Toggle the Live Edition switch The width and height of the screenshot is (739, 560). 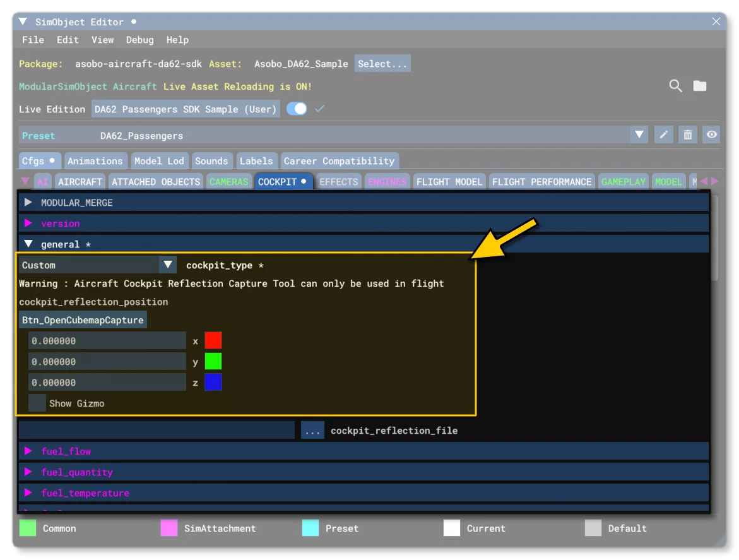pos(297,109)
